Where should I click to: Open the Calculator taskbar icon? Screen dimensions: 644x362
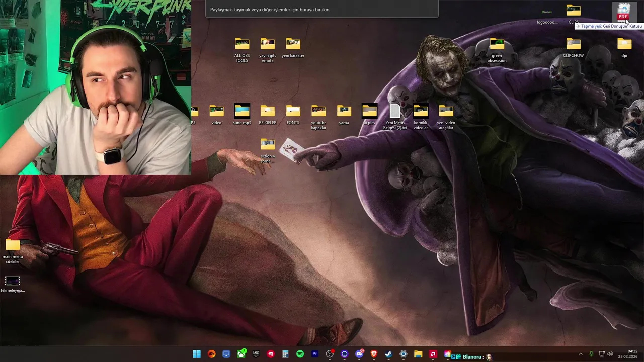285,354
